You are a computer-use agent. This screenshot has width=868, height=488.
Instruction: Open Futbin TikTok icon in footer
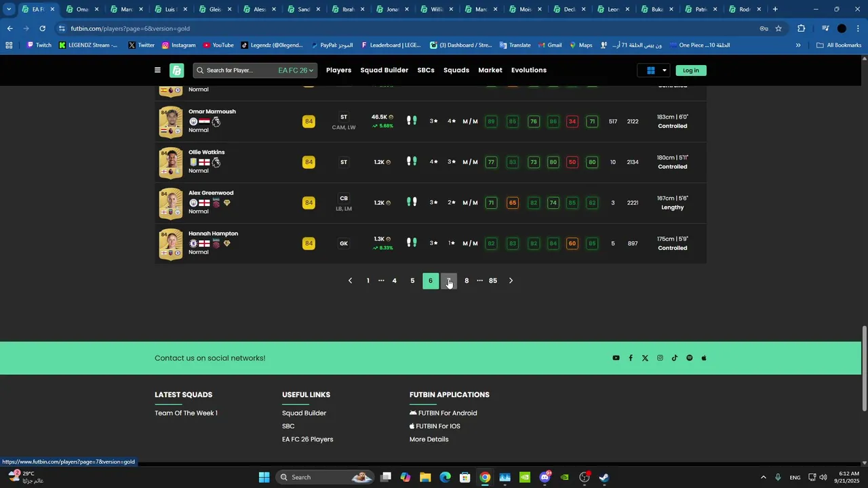[x=675, y=358]
